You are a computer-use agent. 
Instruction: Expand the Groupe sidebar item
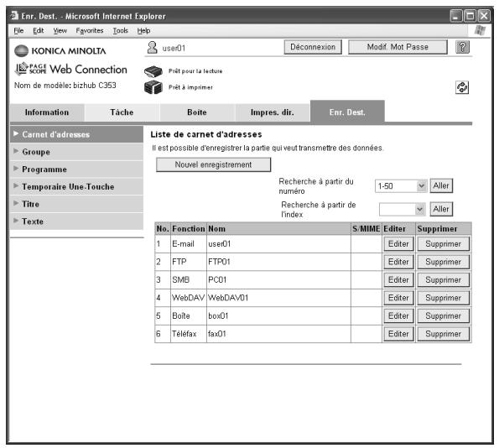pos(76,152)
